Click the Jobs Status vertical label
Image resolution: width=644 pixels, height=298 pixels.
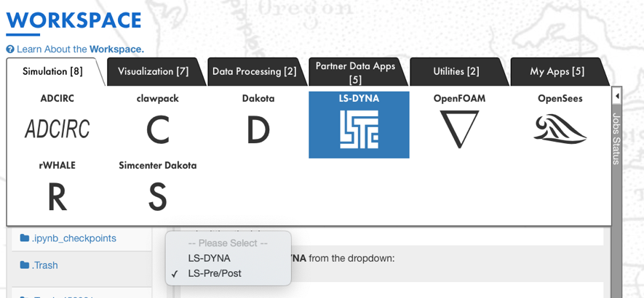coord(616,138)
